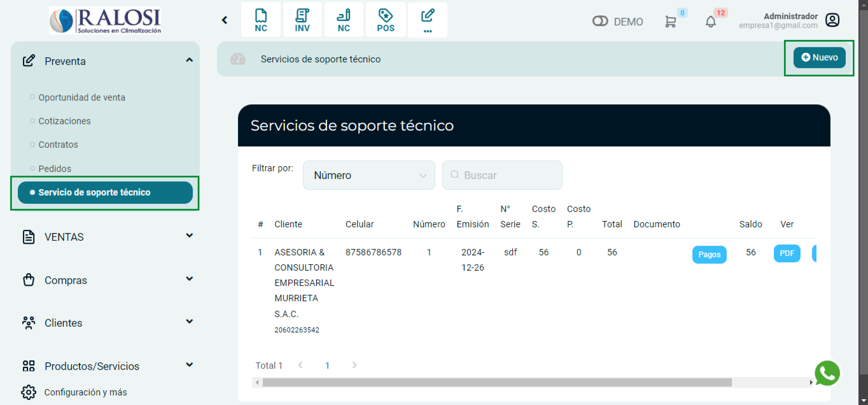Open the Administrator account profile icon
The image size is (868, 405).
pos(832,20)
